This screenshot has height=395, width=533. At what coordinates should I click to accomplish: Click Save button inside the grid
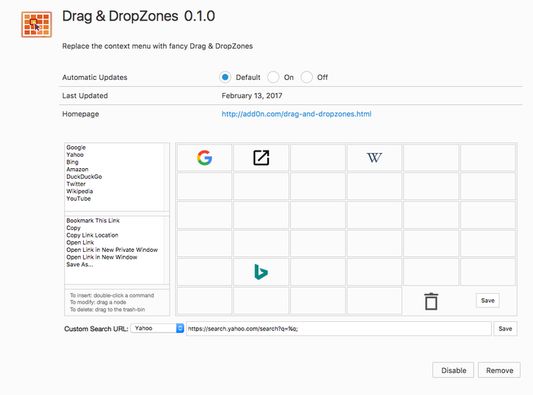pos(487,300)
